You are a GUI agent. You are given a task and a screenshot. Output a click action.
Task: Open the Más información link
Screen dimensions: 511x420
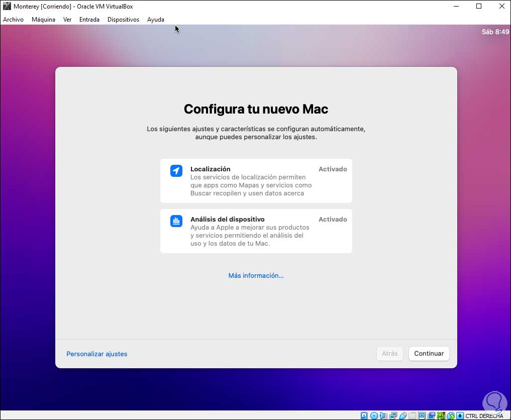point(256,276)
